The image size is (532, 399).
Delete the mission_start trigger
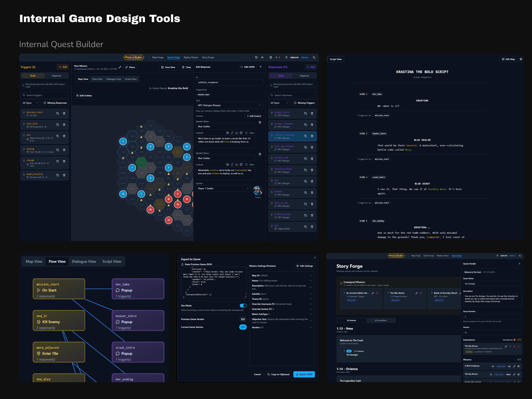point(64,114)
